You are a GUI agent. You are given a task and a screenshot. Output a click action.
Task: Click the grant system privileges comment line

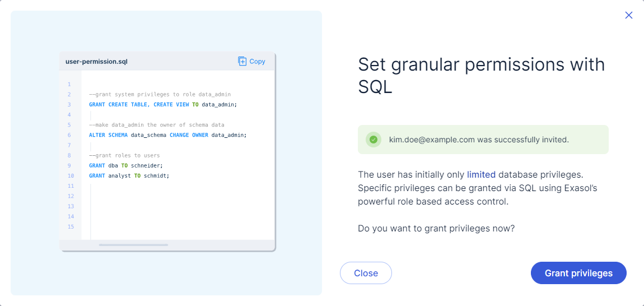(x=160, y=94)
